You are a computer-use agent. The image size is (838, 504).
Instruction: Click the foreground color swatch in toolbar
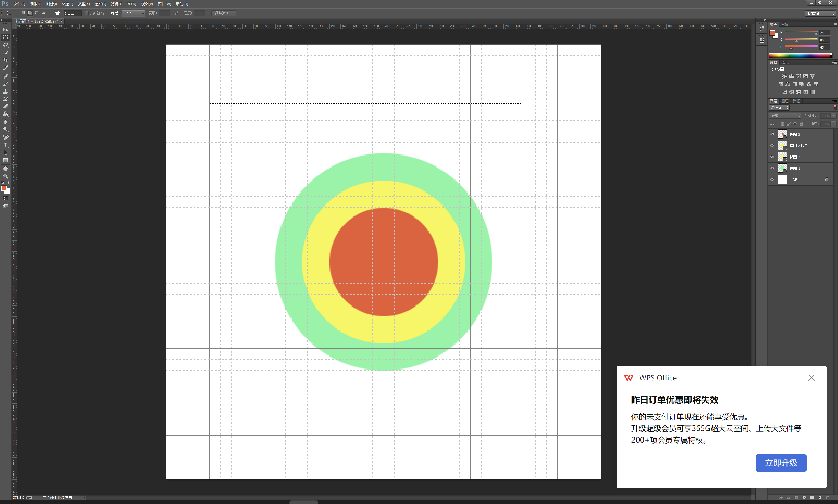click(x=4, y=188)
